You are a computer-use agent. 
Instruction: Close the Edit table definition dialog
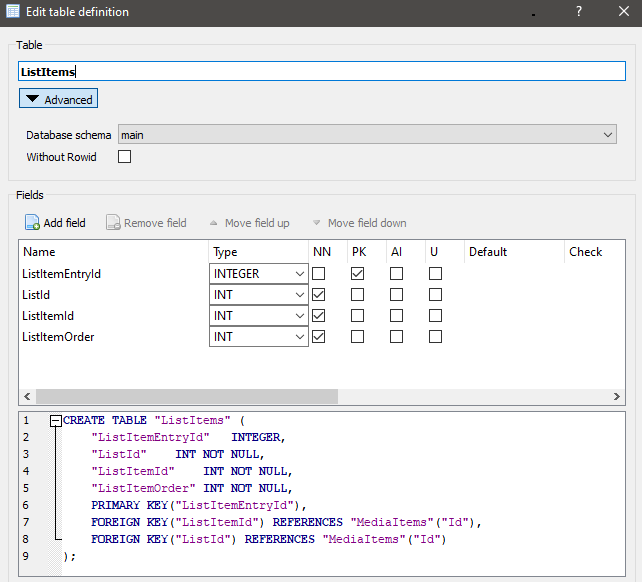coord(622,12)
